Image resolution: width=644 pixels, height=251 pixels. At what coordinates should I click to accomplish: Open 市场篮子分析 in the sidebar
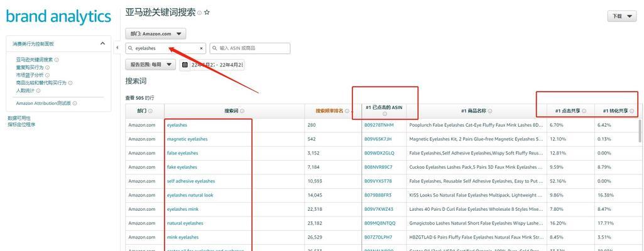[30, 75]
